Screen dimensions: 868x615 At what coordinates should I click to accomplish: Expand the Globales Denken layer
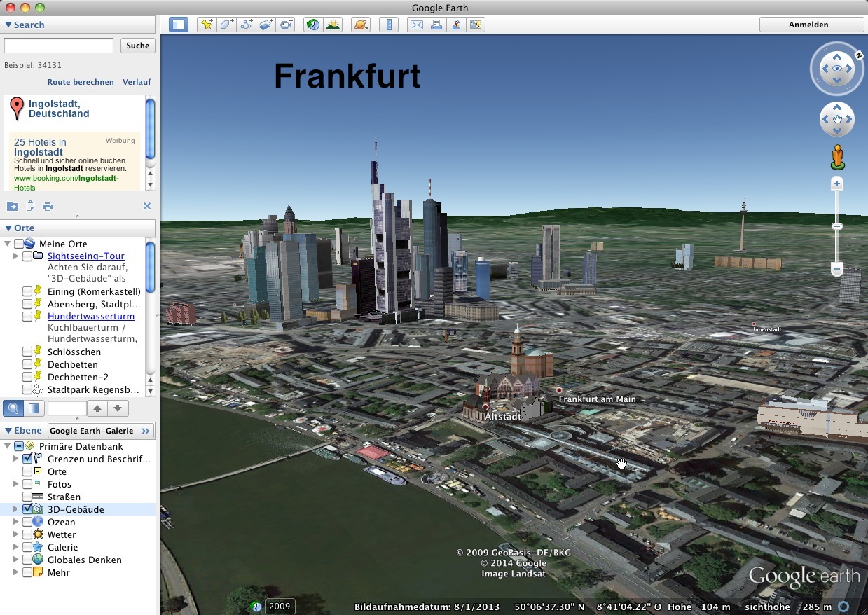click(x=16, y=560)
